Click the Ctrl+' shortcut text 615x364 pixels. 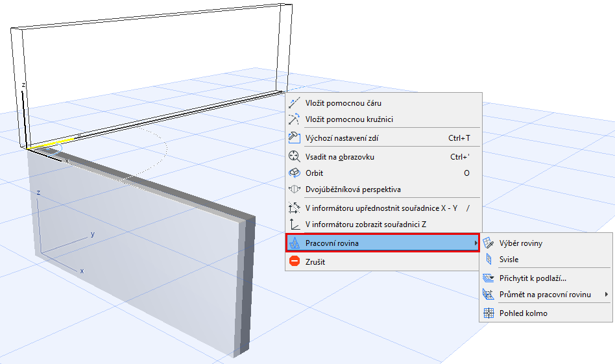click(x=460, y=156)
